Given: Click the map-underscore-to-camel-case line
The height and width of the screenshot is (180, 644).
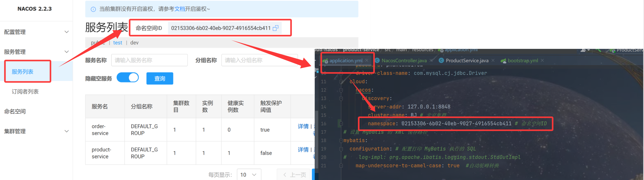Looking at the screenshot, I should click(427, 165).
